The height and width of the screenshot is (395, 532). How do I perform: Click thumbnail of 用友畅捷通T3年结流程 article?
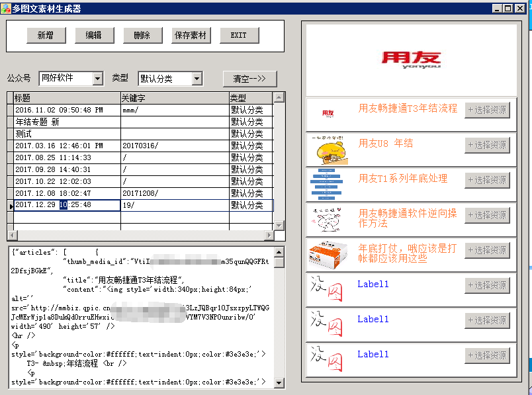[x=328, y=114]
